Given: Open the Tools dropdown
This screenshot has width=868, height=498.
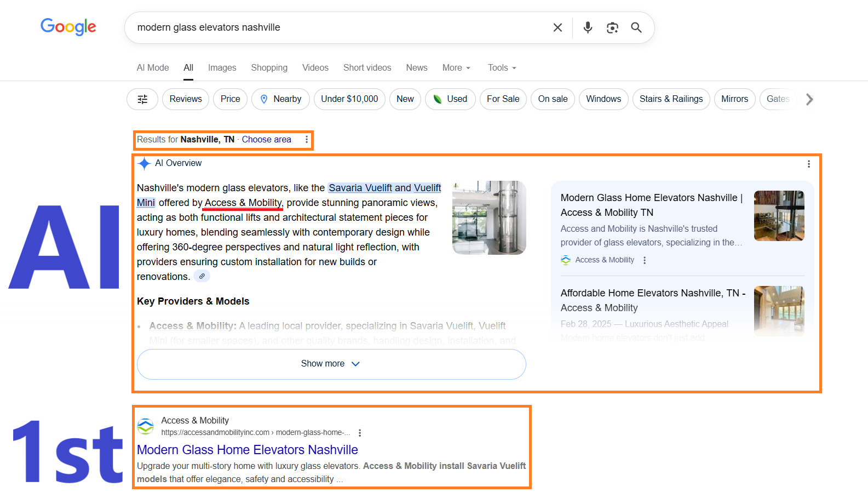Looking at the screenshot, I should 502,68.
